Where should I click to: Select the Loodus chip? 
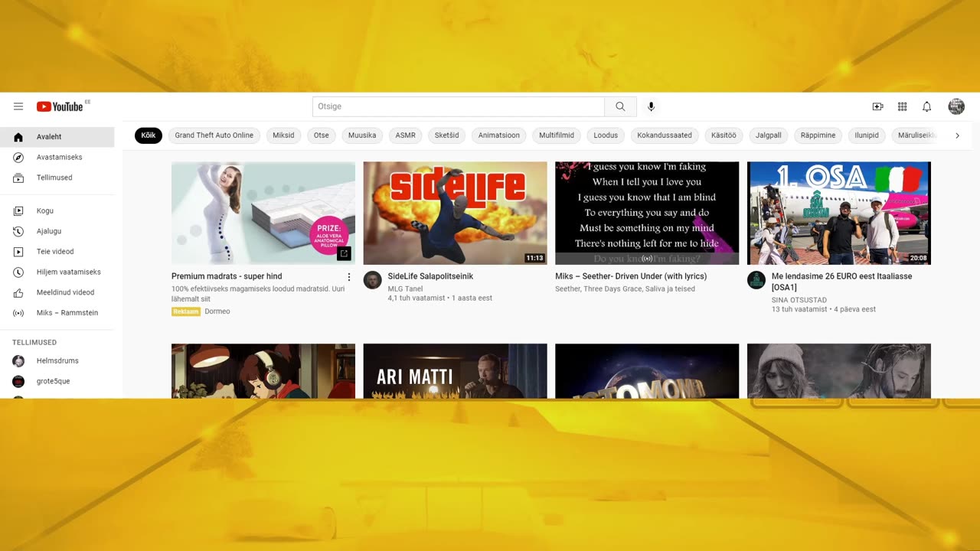606,135
